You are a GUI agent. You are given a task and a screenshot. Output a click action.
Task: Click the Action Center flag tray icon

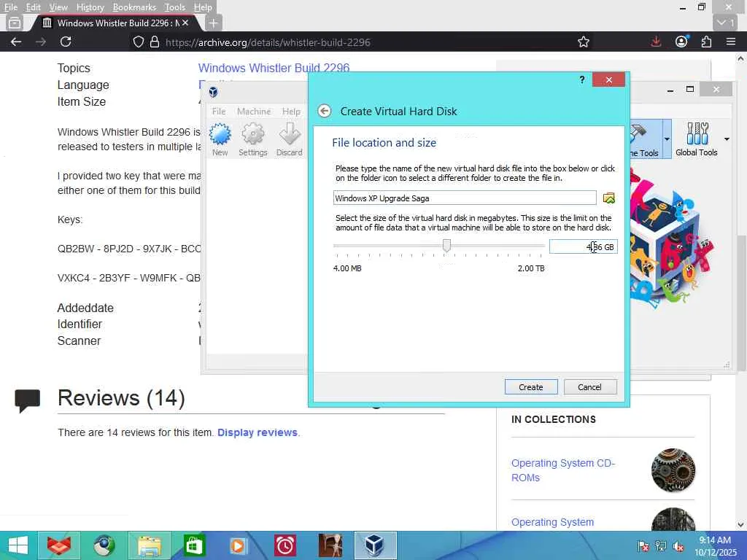[x=643, y=546]
